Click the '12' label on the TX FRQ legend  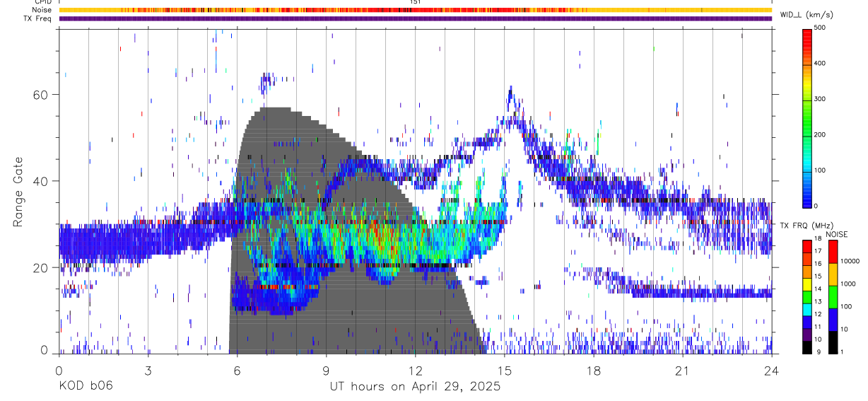point(819,314)
